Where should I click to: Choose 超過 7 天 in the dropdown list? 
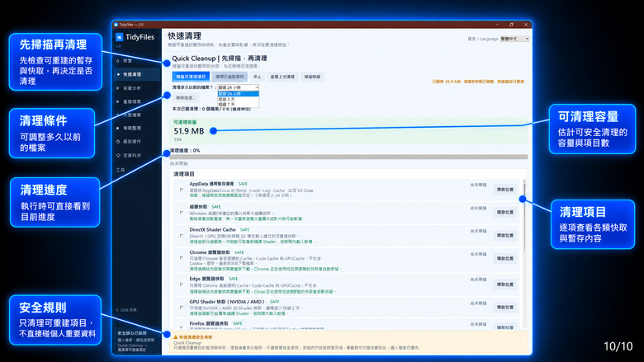[x=239, y=105]
